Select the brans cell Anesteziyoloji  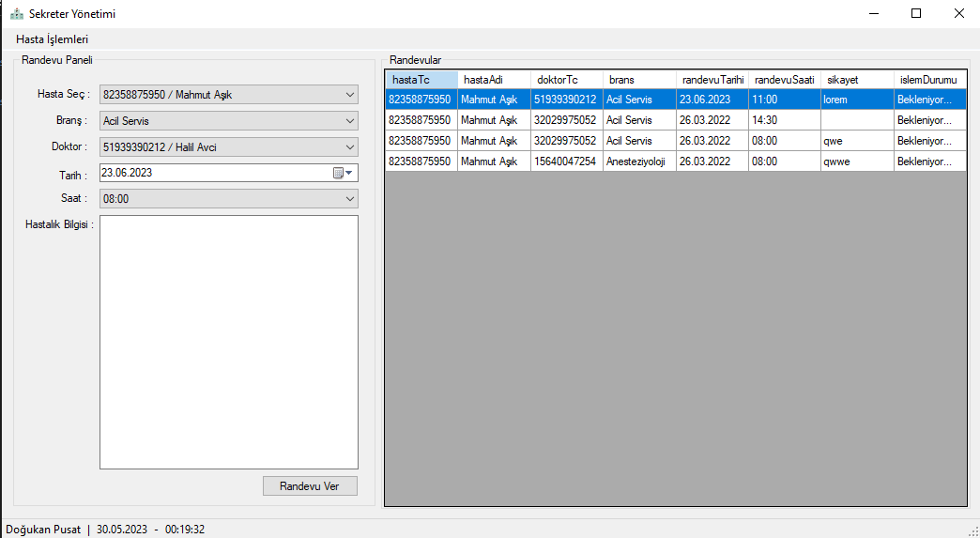(639, 161)
